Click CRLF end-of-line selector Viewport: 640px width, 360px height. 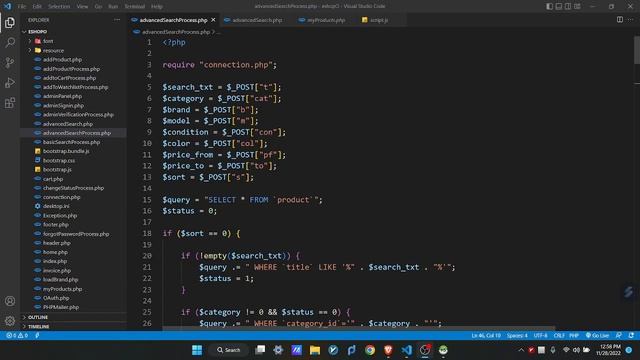(559, 336)
